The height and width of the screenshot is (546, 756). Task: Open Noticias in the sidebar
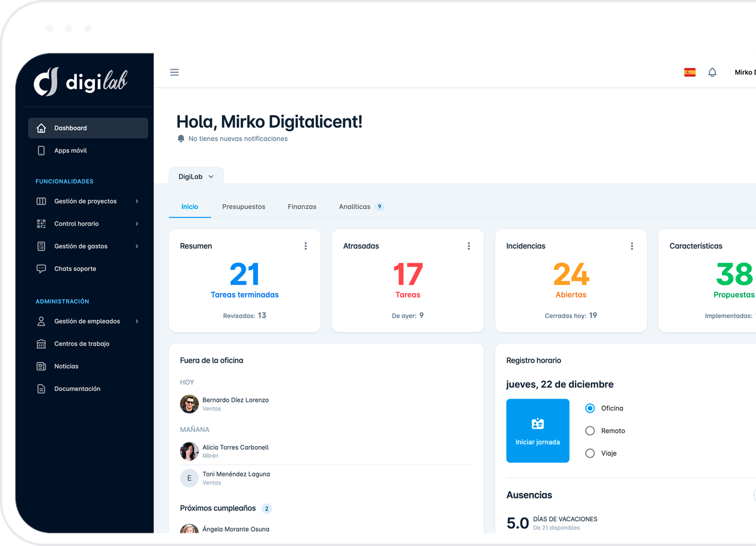[66, 367]
